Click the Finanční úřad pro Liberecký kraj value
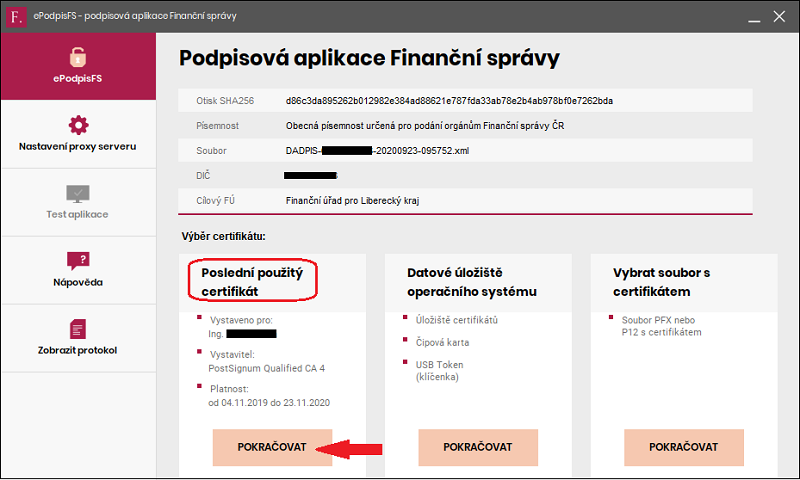 (x=352, y=200)
